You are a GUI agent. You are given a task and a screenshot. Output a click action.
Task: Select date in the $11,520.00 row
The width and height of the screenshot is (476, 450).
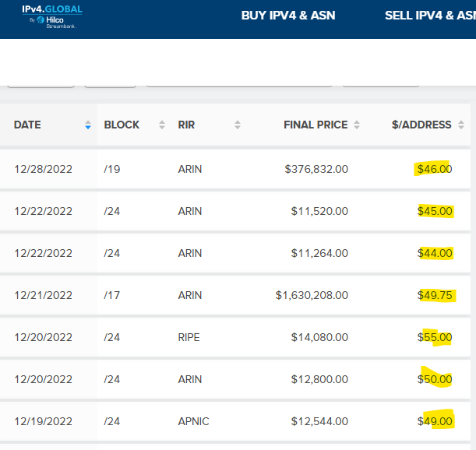point(44,211)
